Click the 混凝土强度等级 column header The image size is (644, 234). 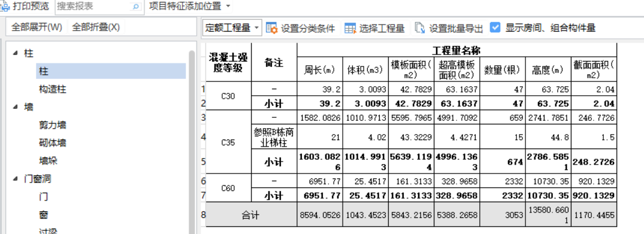click(229, 62)
